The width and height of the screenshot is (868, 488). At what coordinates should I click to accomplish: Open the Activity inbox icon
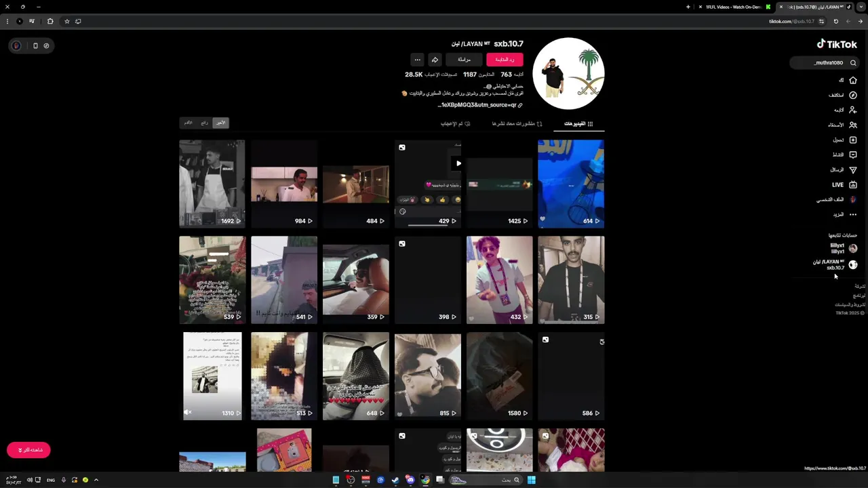[x=853, y=155]
